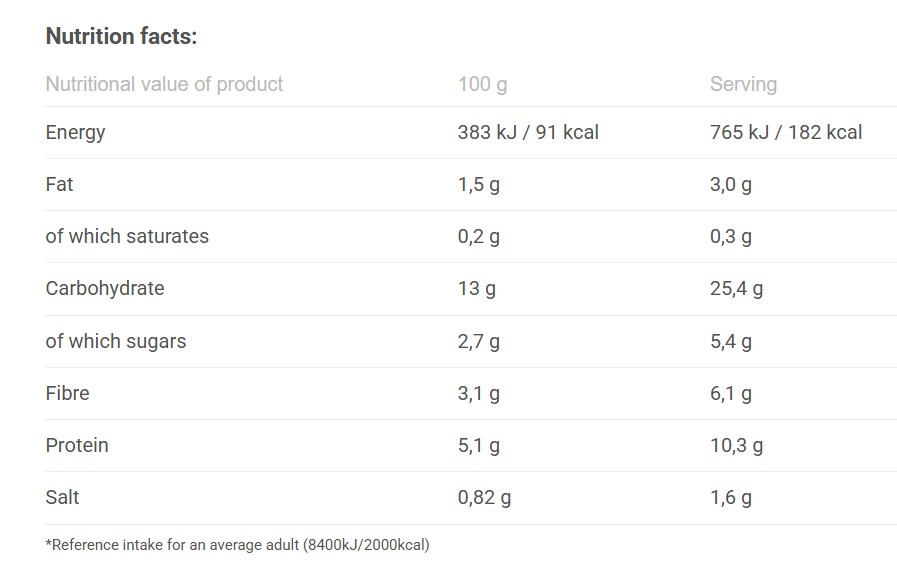
Task: Click the Energy row label
Action: coord(76,133)
